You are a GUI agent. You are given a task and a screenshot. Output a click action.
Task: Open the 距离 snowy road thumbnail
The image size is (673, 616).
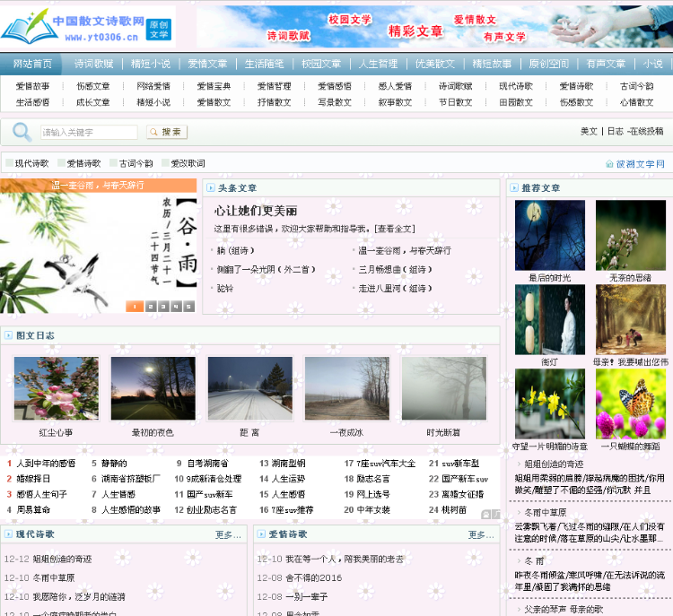pyautogui.click(x=250, y=388)
